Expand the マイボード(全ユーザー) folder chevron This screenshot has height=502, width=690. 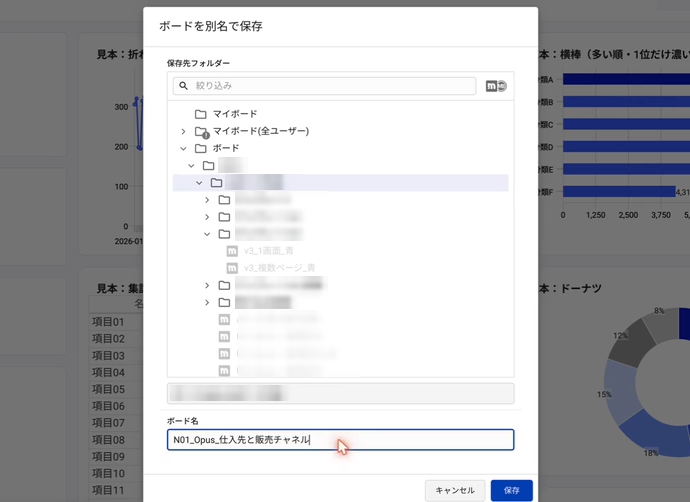(184, 131)
